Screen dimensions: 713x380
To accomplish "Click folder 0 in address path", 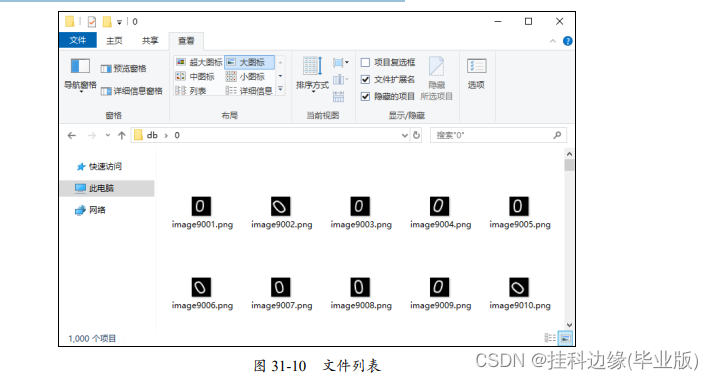I will 177,135.
